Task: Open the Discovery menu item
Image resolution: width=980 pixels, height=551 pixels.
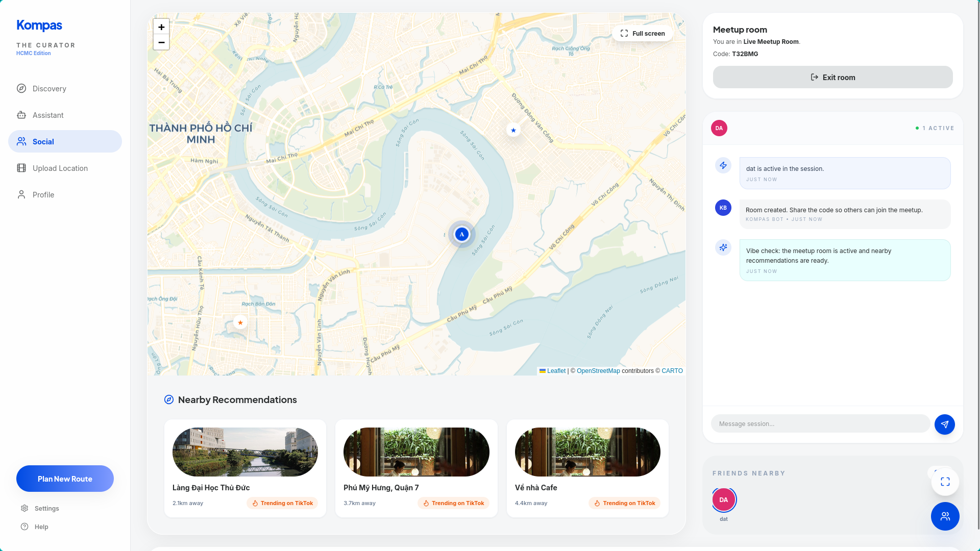Action: 49,89
